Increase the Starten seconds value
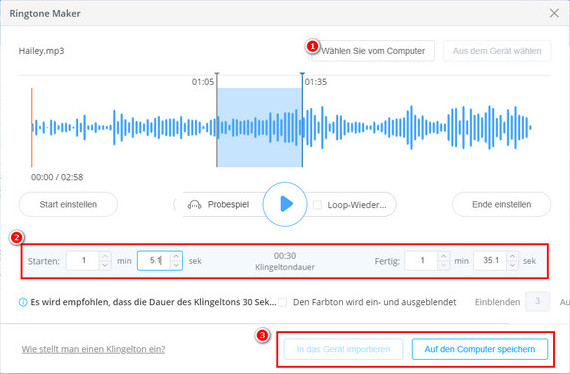Screen dimensions: 570x374 tap(176, 256)
